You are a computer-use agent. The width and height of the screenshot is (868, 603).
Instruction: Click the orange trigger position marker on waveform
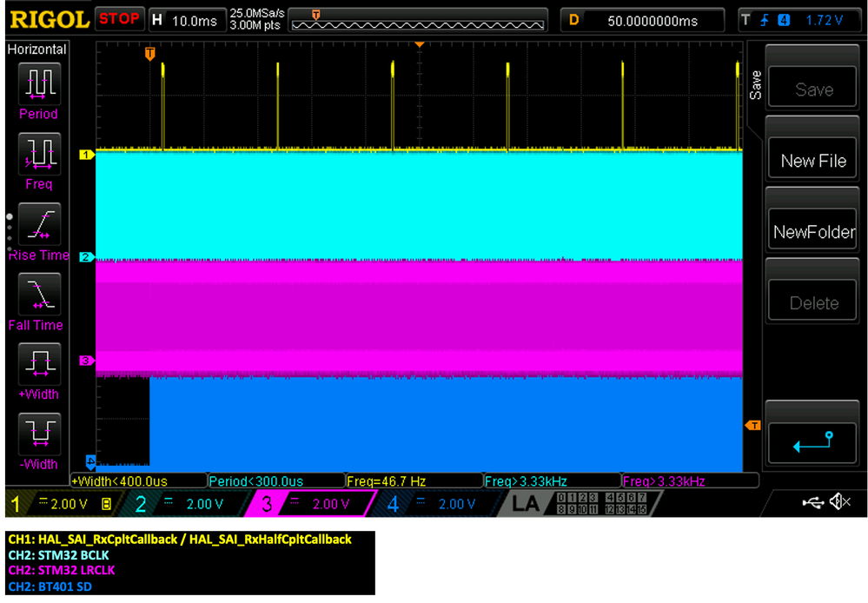coord(150,54)
